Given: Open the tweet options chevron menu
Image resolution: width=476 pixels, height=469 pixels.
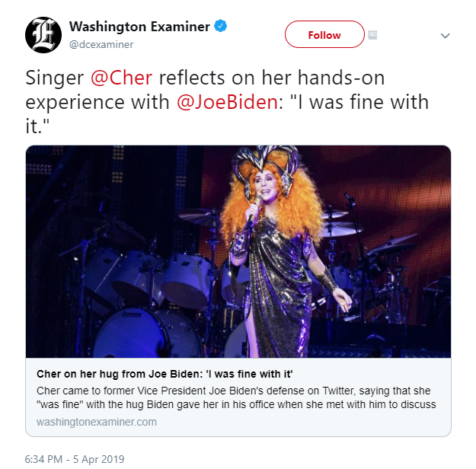Looking at the screenshot, I should (x=445, y=36).
